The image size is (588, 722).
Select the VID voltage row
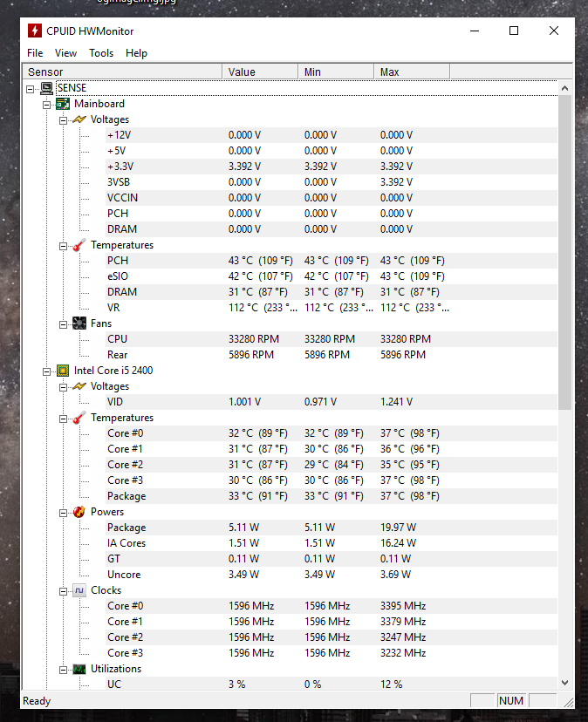tap(331, 402)
